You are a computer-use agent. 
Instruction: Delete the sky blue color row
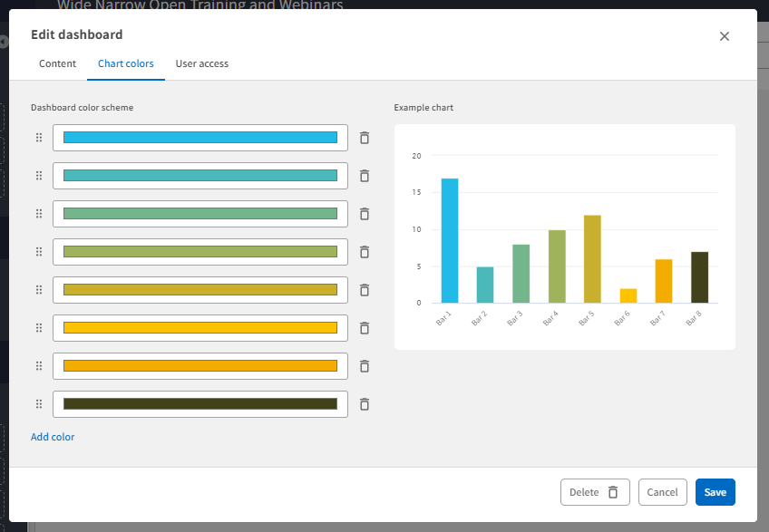click(365, 138)
